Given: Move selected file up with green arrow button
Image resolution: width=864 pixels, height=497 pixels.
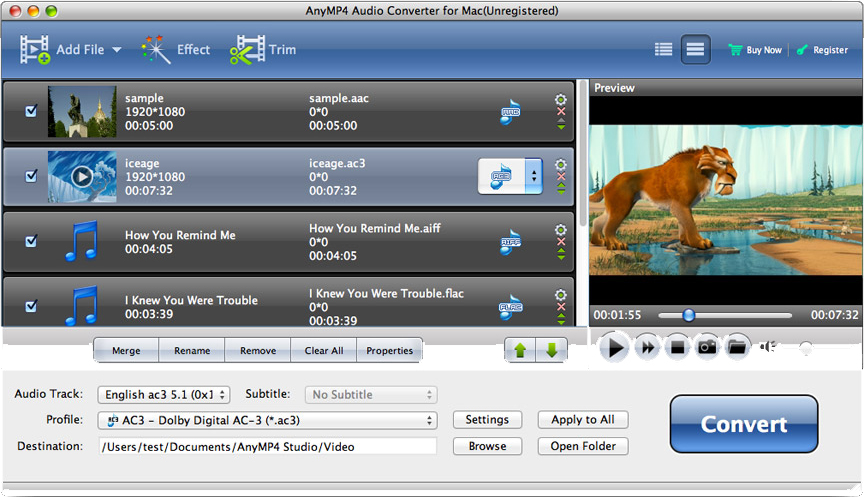Looking at the screenshot, I should [x=520, y=350].
